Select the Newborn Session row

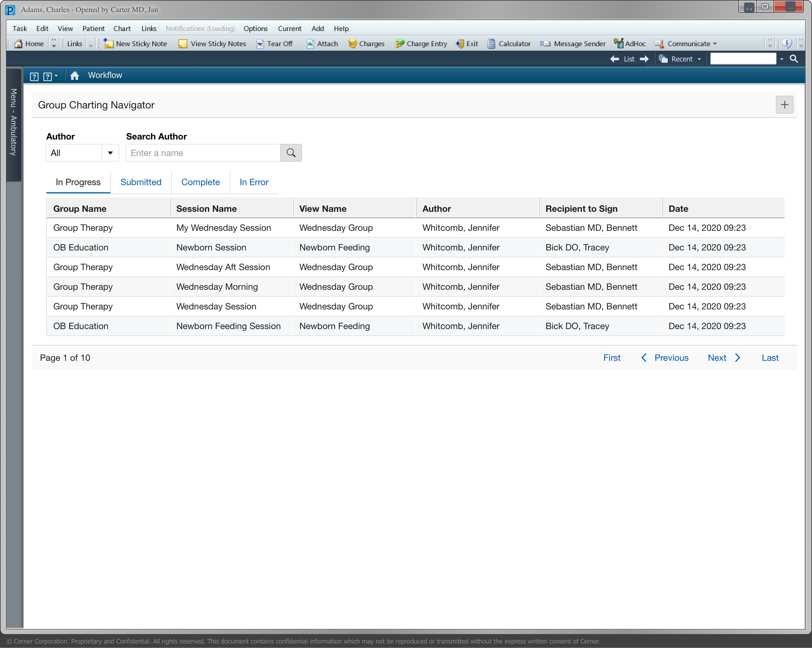(x=415, y=247)
